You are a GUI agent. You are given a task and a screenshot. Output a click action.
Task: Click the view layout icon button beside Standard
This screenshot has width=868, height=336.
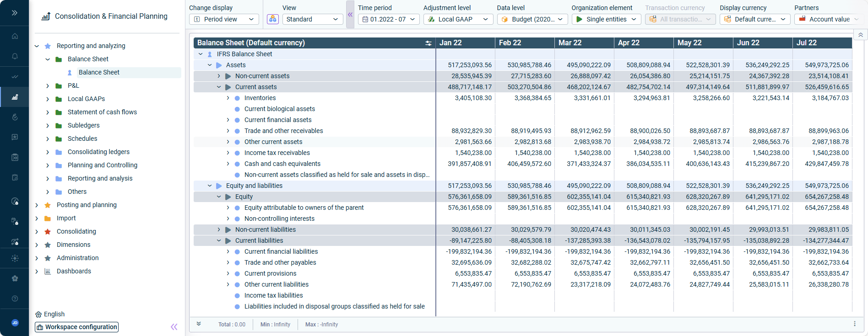(273, 19)
